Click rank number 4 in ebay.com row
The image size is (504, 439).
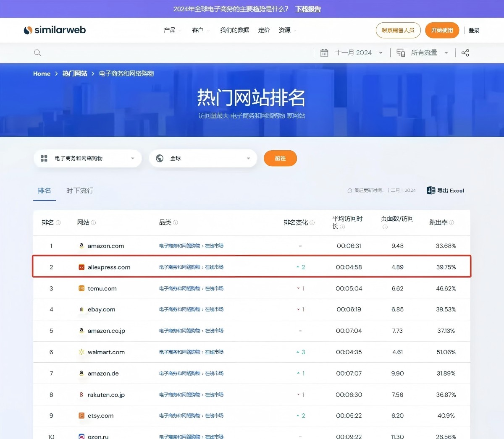[x=51, y=309]
